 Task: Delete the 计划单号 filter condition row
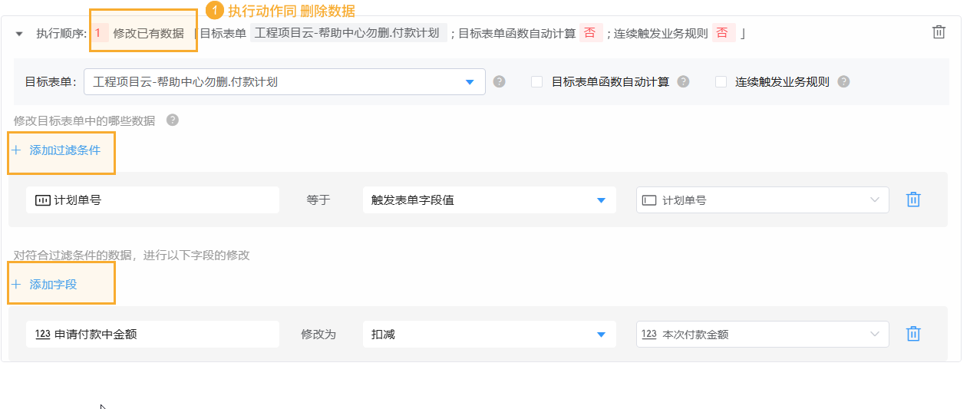[x=913, y=200]
